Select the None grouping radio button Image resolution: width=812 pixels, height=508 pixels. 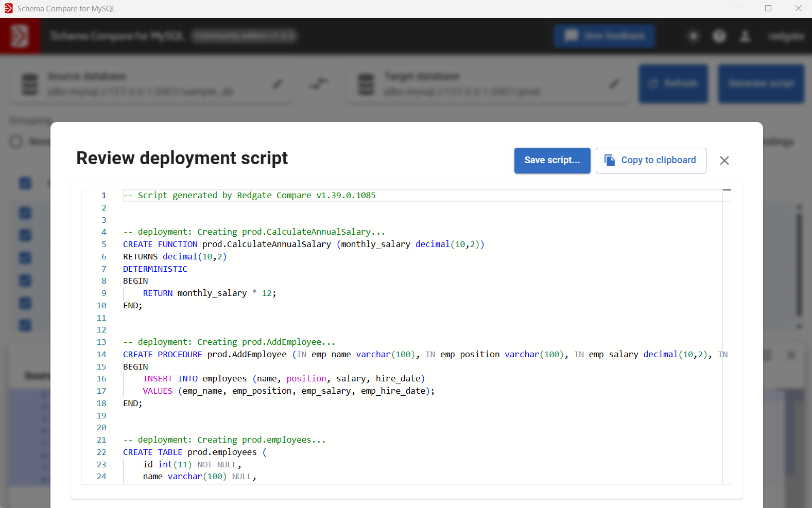click(x=16, y=142)
